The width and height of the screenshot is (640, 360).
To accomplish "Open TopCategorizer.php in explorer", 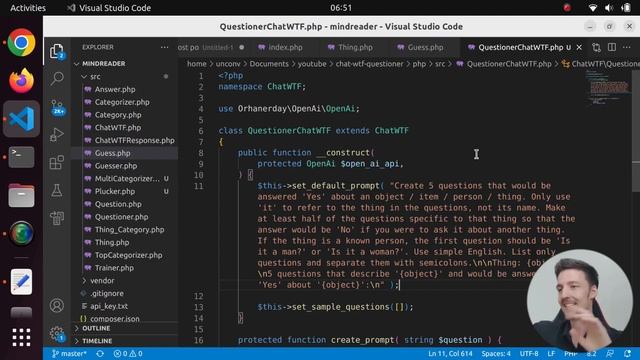I will point(129,255).
